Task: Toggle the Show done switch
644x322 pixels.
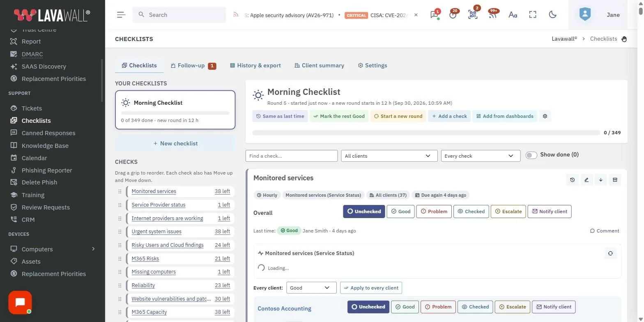Action: (x=531, y=155)
